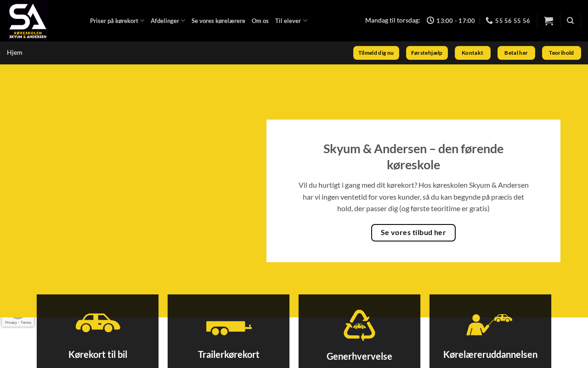Expand the Priser på kørekort dropdown
Image resolution: width=588 pixels, height=368 pixels.
click(117, 21)
